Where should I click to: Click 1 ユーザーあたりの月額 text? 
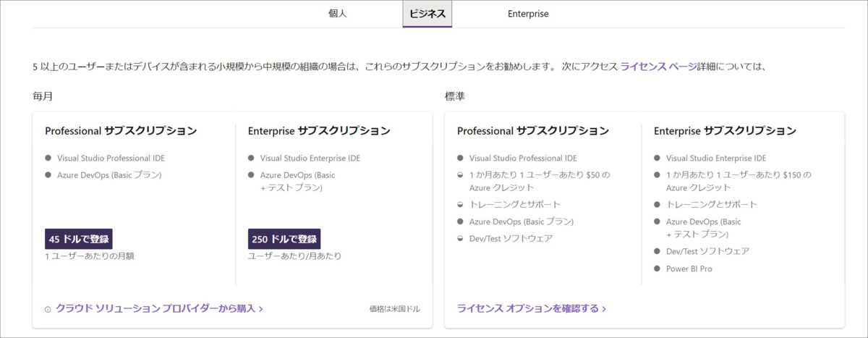click(90, 256)
